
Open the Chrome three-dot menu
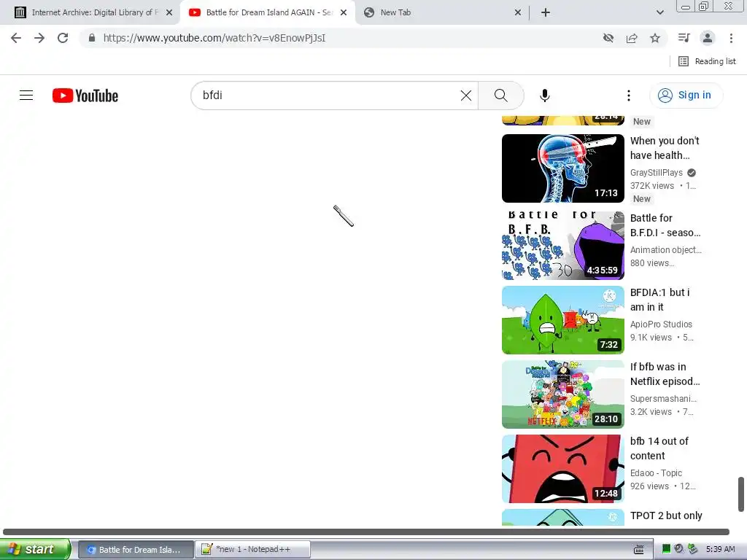[731, 38]
